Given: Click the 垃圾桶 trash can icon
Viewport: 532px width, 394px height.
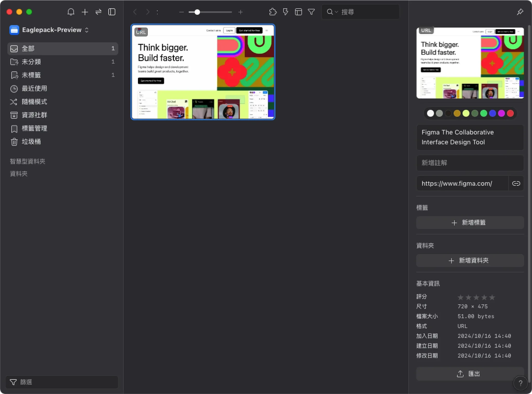Looking at the screenshot, I should click(14, 142).
